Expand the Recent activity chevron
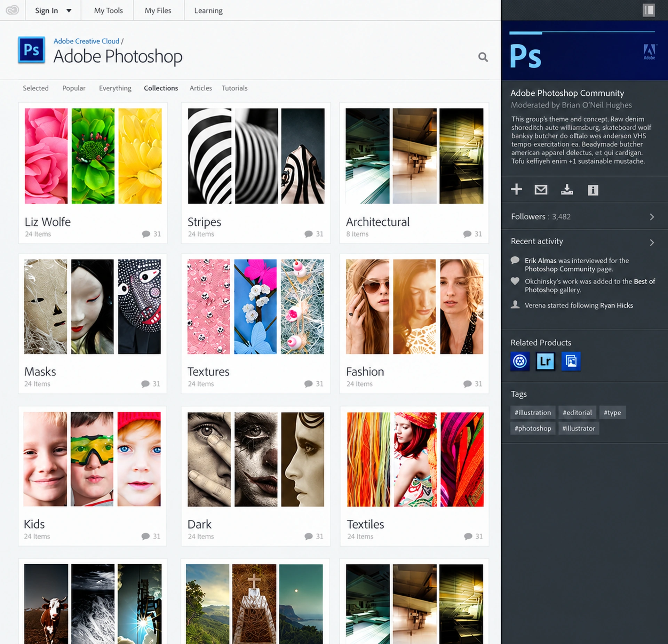The width and height of the screenshot is (668, 644). pyautogui.click(x=652, y=243)
